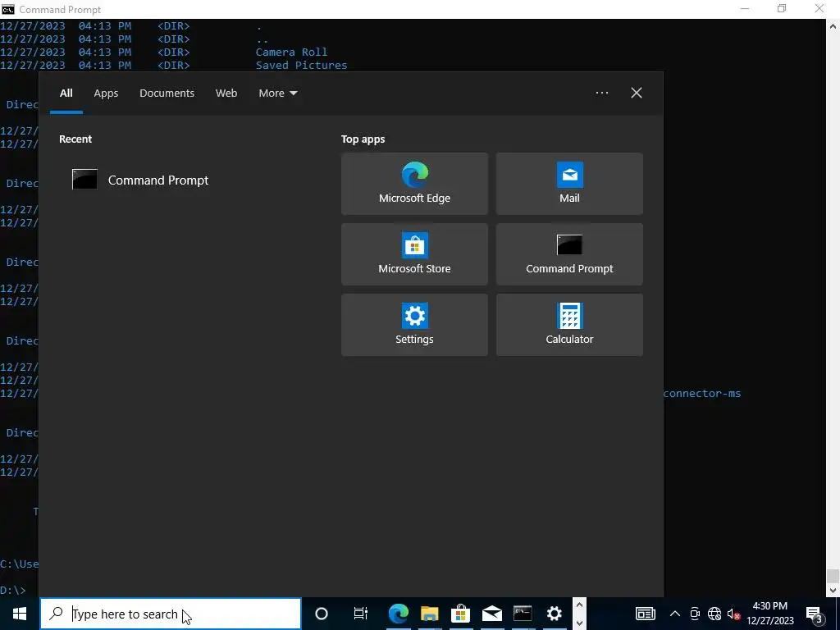The height and width of the screenshot is (630, 840).
Task: Open muted volume tray icon
Action: coord(733,614)
